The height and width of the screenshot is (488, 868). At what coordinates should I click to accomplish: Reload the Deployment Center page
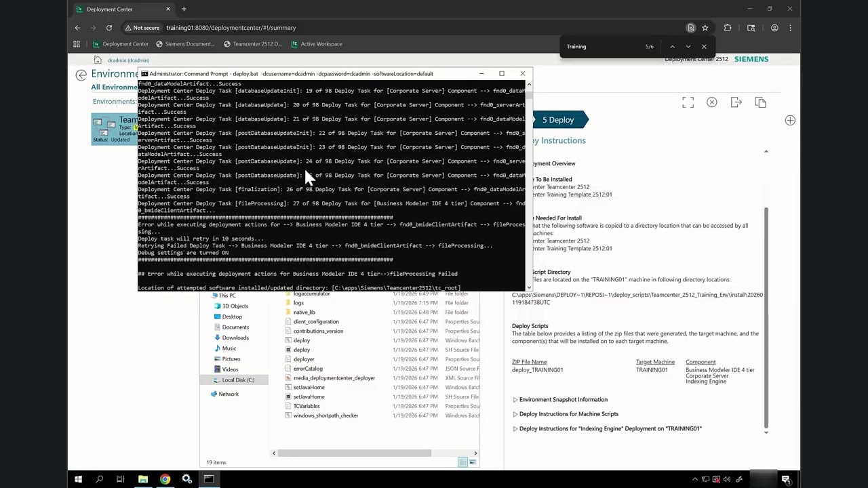[x=108, y=28]
